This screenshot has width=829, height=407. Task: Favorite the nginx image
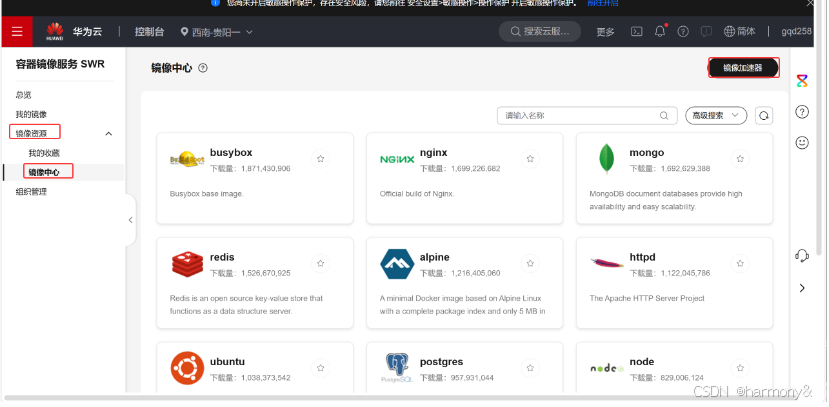pyautogui.click(x=530, y=159)
